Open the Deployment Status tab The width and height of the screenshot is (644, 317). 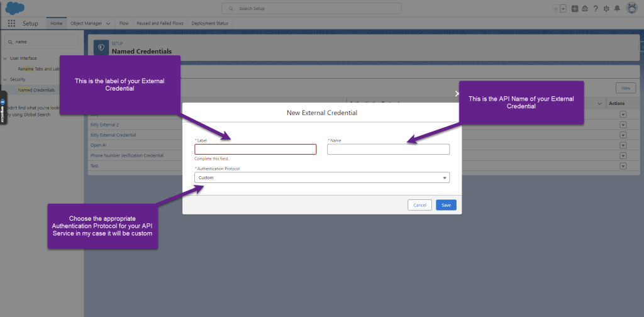209,23
